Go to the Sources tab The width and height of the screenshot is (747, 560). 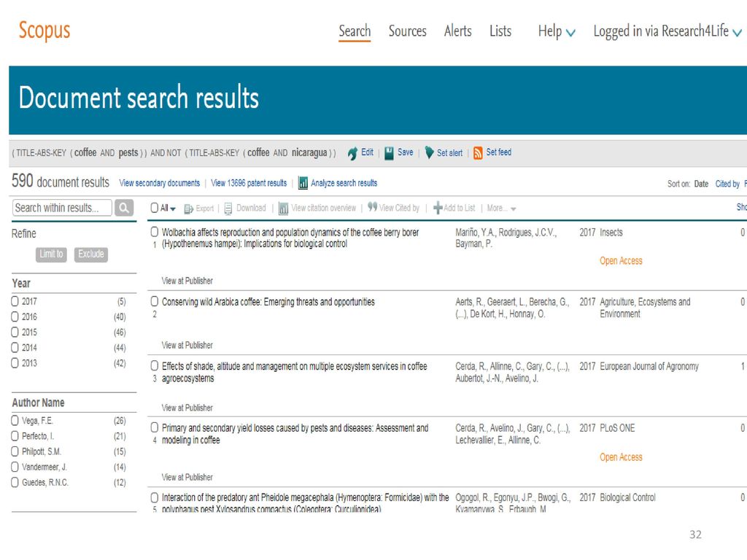pos(407,31)
